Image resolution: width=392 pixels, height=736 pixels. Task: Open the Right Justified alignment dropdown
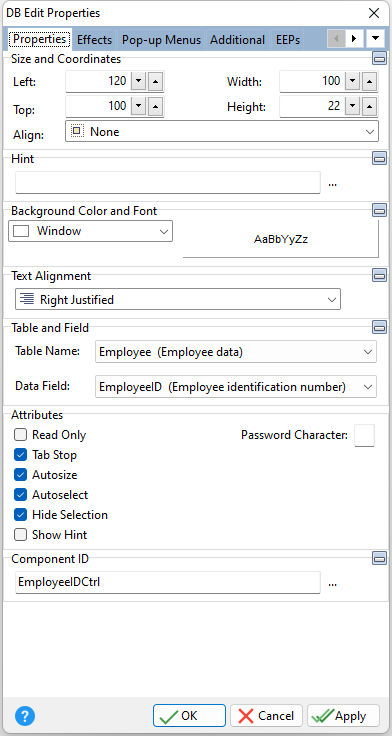(x=178, y=299)
